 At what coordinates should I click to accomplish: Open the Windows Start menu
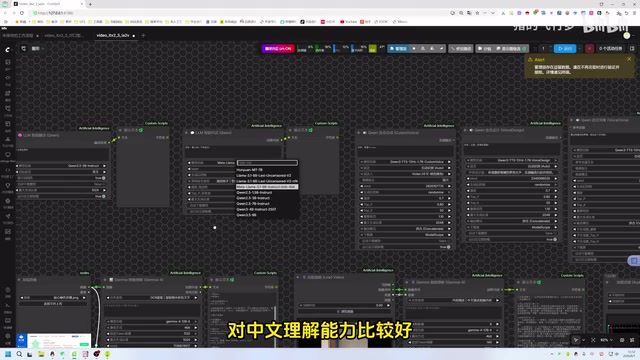point(8,354)
